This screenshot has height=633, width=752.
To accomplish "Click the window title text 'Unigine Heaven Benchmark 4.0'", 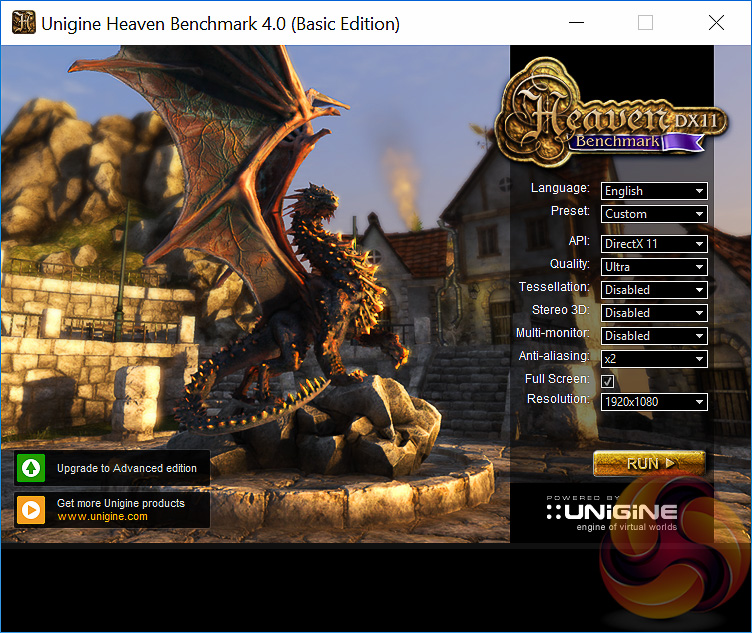I will (164, 23).
